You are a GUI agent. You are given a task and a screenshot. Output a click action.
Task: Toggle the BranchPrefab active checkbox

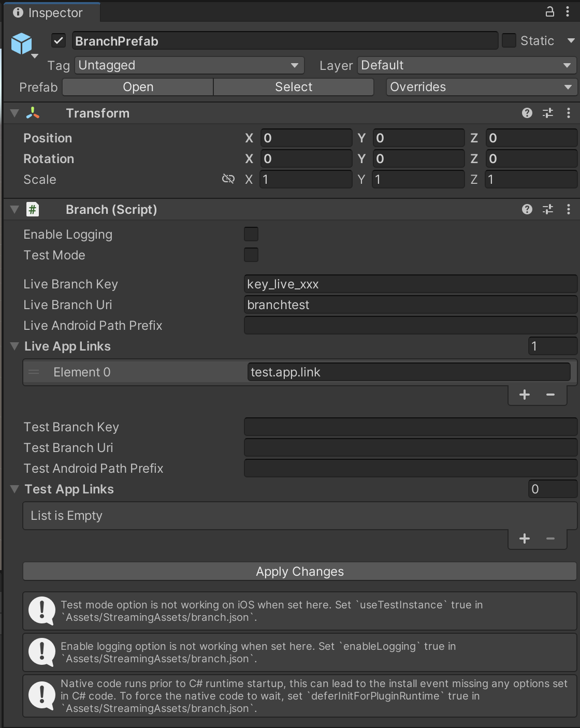(59, 40)
